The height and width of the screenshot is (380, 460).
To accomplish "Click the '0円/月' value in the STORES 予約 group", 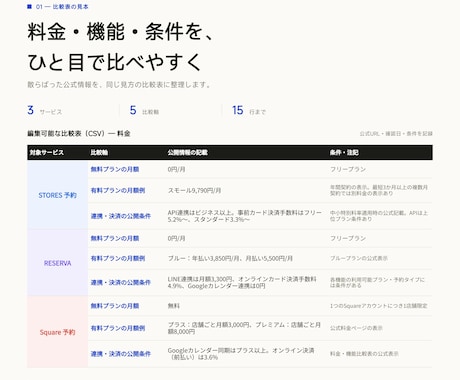I will coord(176,169).
